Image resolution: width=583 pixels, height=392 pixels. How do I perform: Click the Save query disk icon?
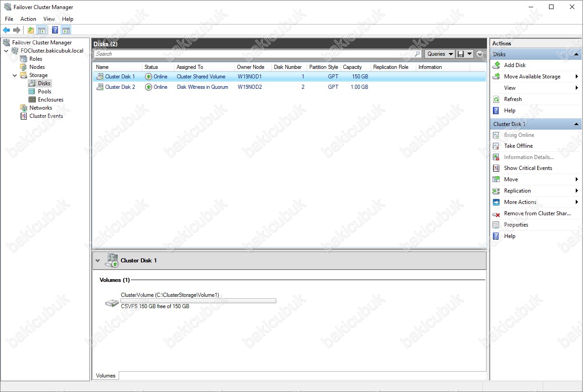tap(461, 54)
